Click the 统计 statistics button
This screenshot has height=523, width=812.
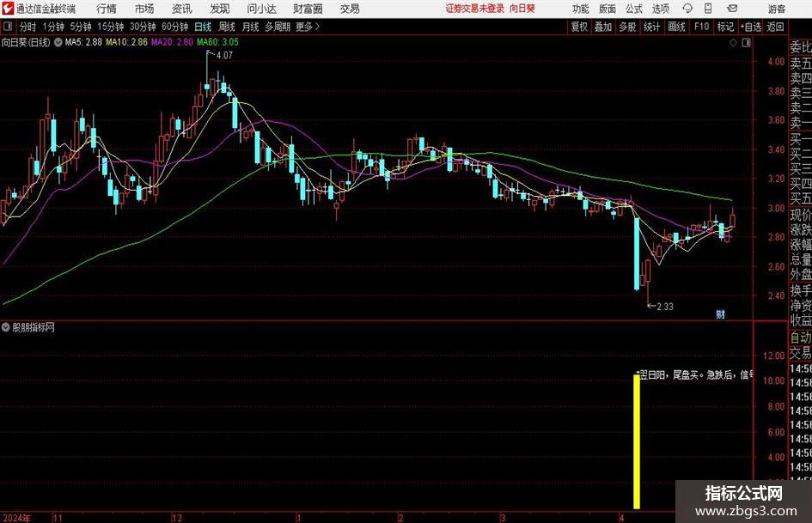(x=651, y=27)
